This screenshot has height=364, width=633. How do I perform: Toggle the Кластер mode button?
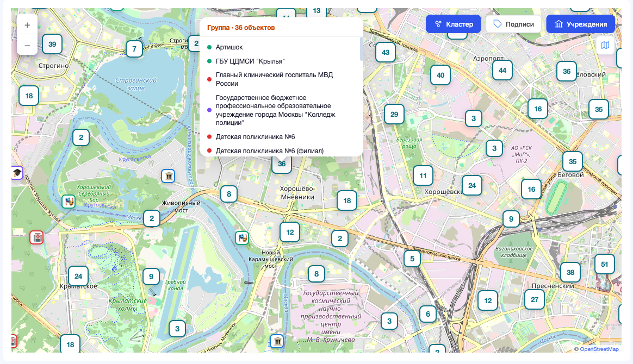[x=454, y=24]
